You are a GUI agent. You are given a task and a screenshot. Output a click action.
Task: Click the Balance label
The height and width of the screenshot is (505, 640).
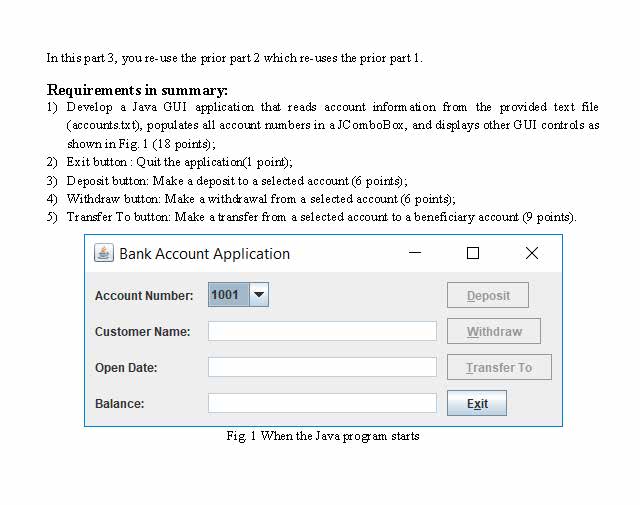tap(120, 404)
